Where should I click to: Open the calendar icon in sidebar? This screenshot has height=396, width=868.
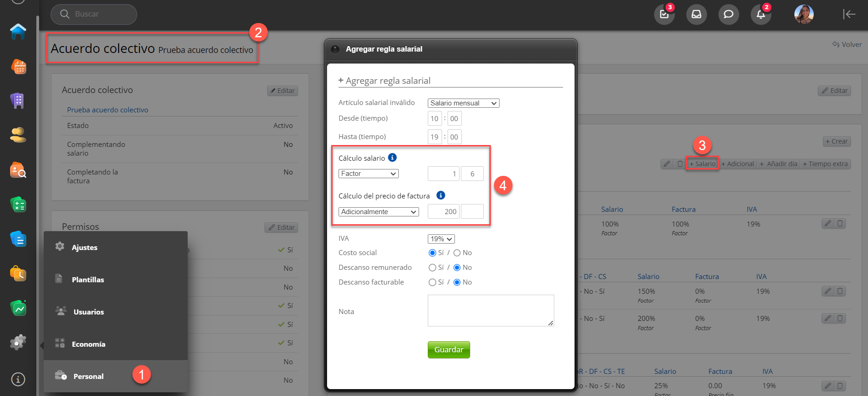click(18, 67)
